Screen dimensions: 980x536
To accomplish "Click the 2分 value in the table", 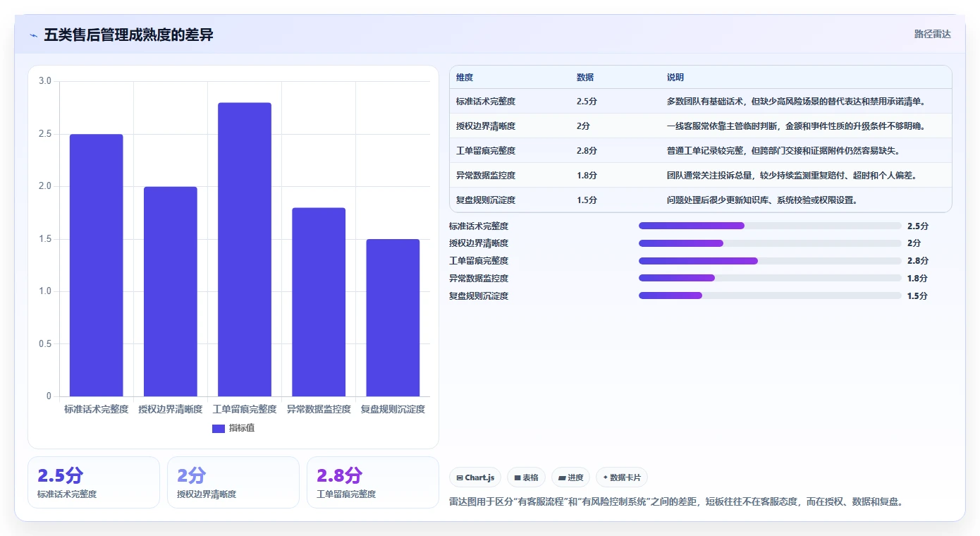I will tap(583, 126).
